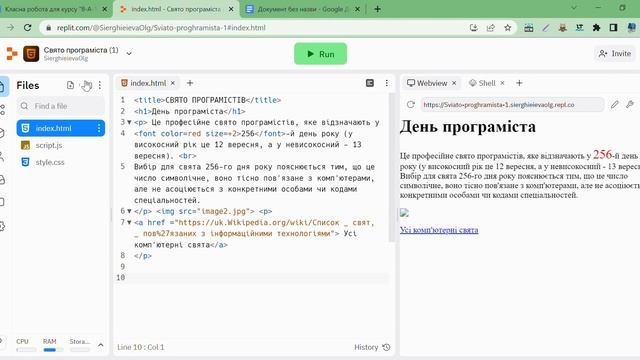The width and height of the screenshot is (640, 360).
Task: Click the editor vertical scrollbar
Action: (x=392, y=167)
